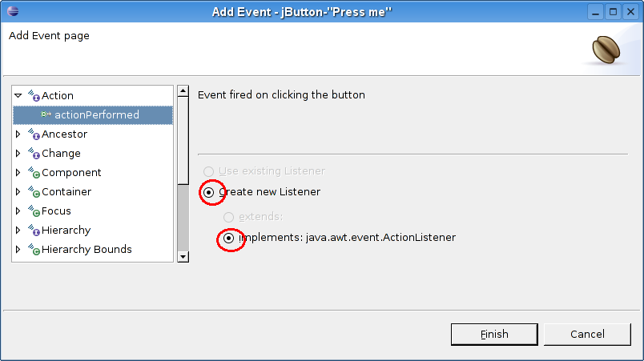Expand the Ancestor event node

18,134
